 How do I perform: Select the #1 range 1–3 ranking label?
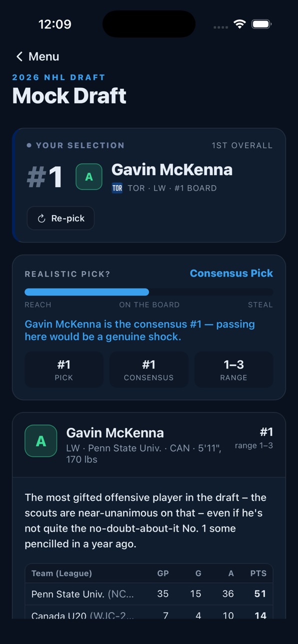click(x=254, y=438)
